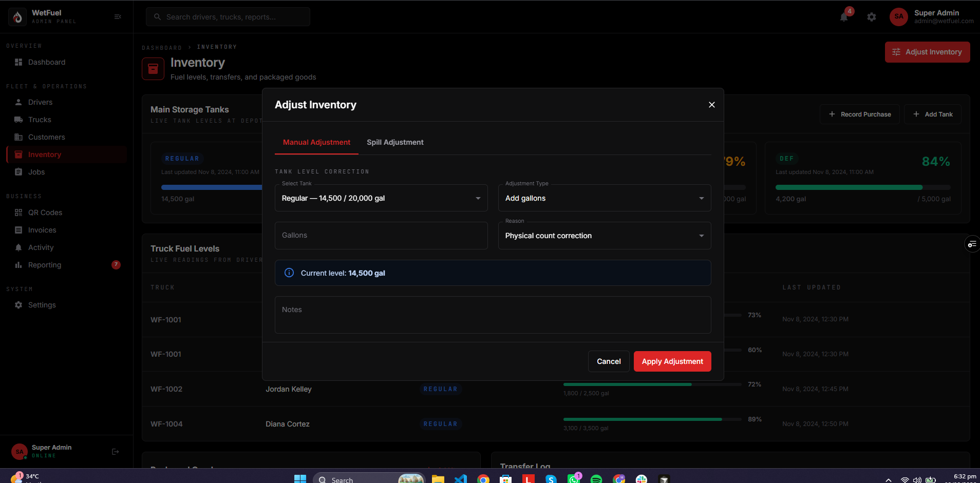Click the logout icon at sidebar bottom

coord(116,452)
